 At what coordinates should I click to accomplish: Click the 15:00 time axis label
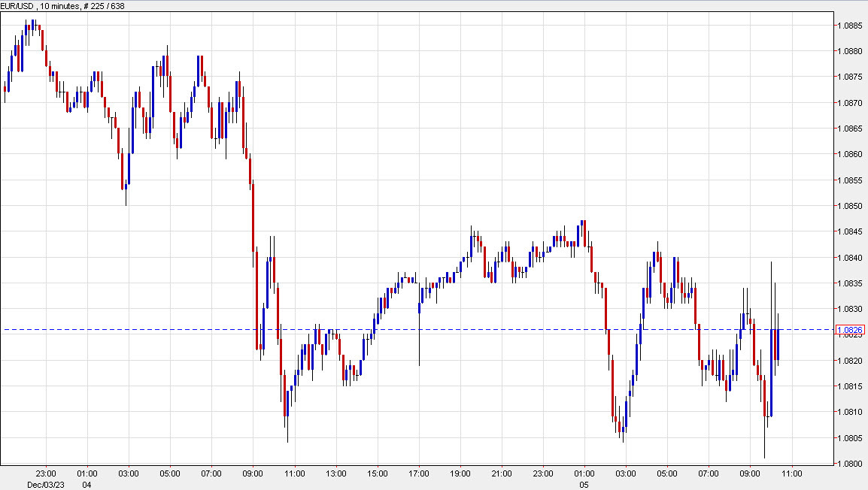[378, 473]
